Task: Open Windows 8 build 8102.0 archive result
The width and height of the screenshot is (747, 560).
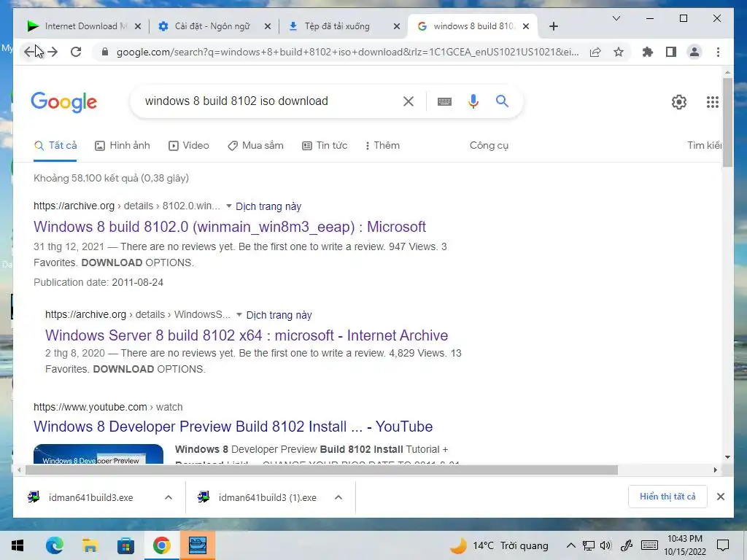Action: (230, 227)
